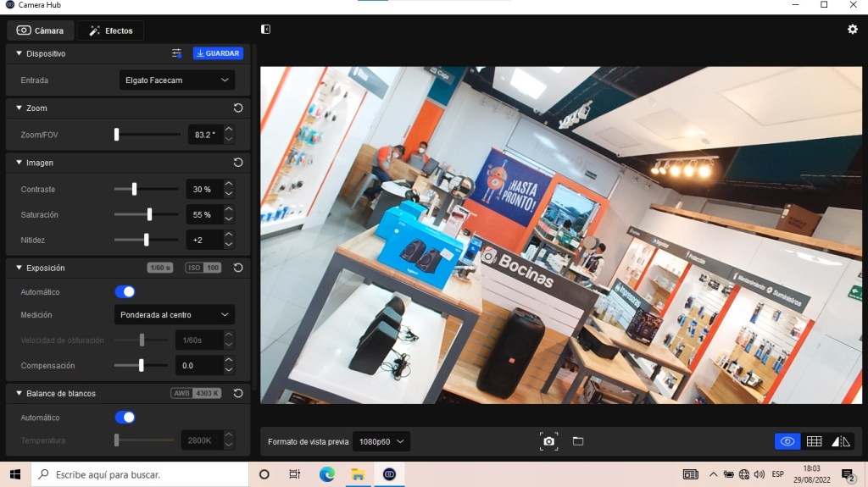868x487 pixels.
Task: Reset the Zoom section settings
Action: (x=238, y=108)
